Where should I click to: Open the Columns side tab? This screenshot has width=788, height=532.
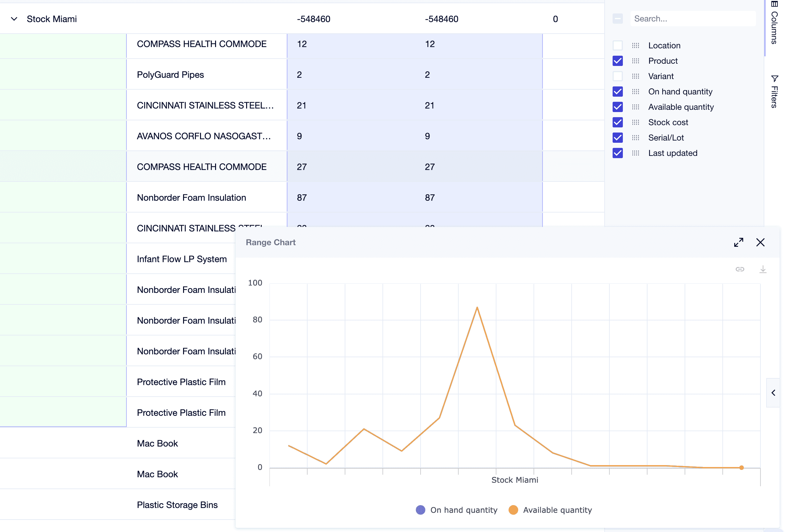click(774, 28)
